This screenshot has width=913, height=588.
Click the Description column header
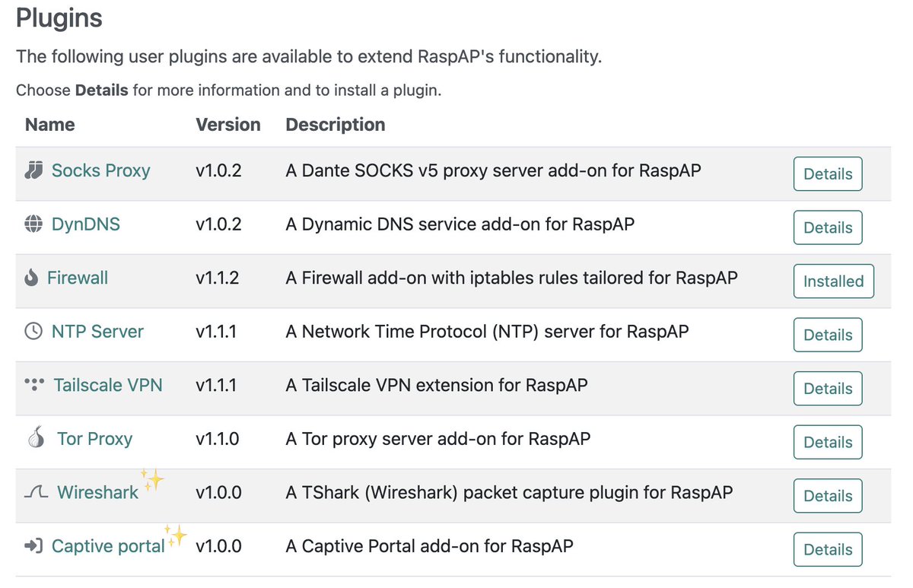(336, 124)
